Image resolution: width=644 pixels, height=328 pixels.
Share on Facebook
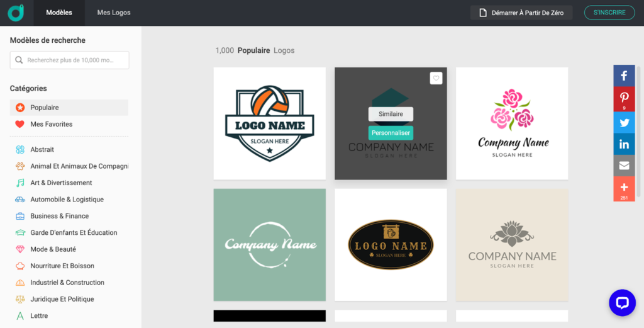[x=624, y=76]
